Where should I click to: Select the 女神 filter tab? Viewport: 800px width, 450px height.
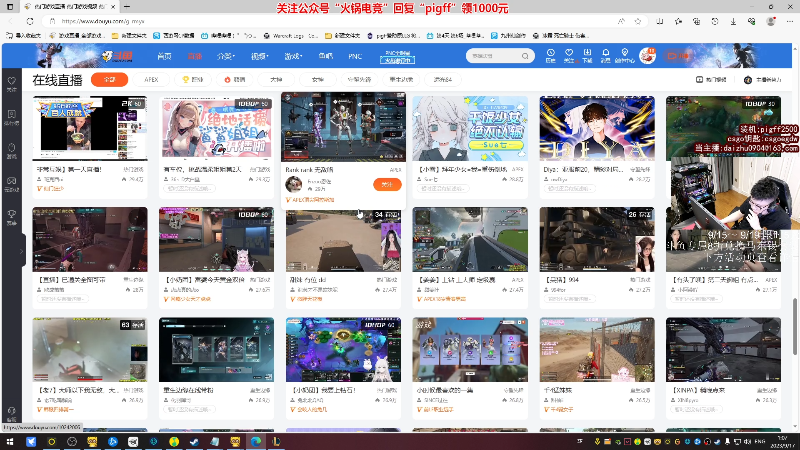[318, 80]
